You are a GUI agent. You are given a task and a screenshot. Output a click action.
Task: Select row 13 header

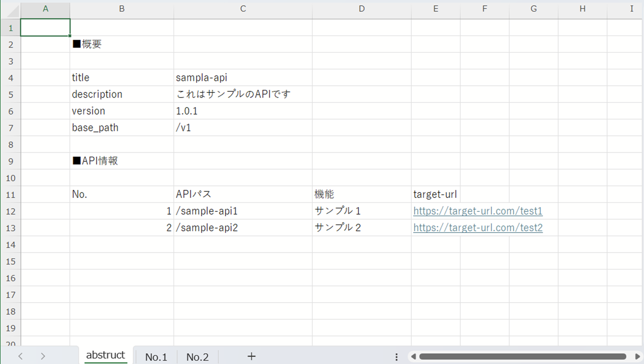[10, 227]
